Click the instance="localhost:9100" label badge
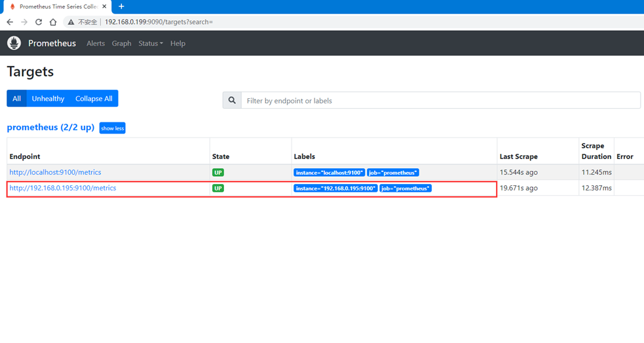The width and height of the screenshot is (644, 343). click(330, 173)
